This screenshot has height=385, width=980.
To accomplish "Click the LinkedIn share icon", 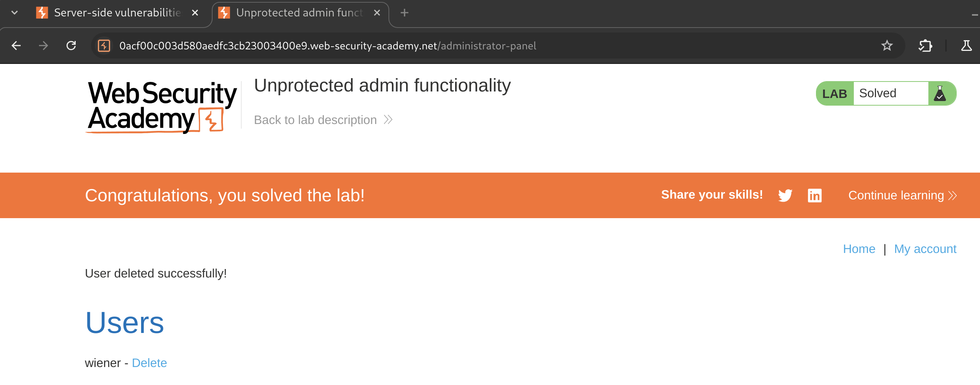I will [x=814, y=196].
